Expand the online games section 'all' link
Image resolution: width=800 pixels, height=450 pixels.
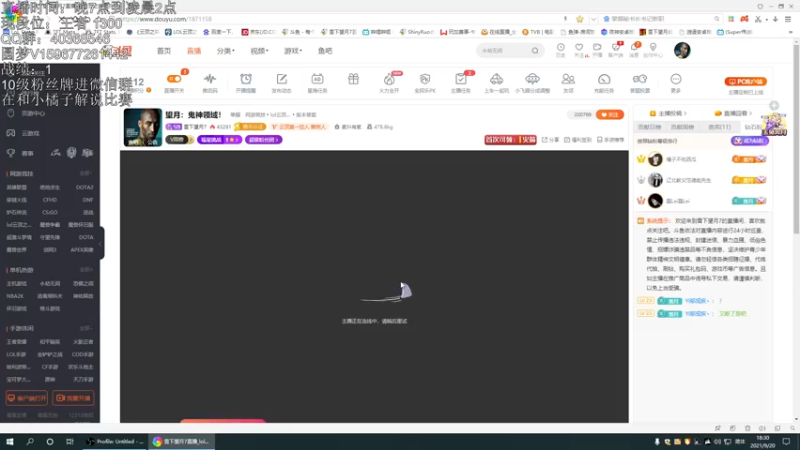pos(86,173)
